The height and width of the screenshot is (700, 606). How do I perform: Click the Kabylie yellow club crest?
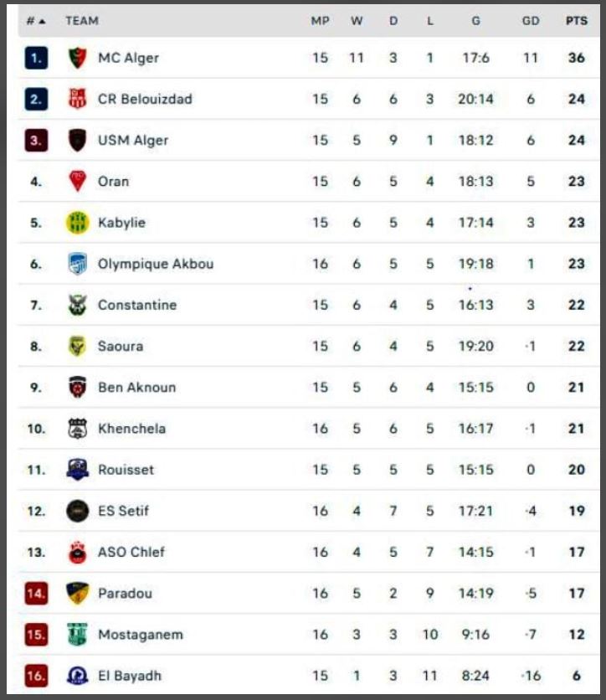[77, 223]
